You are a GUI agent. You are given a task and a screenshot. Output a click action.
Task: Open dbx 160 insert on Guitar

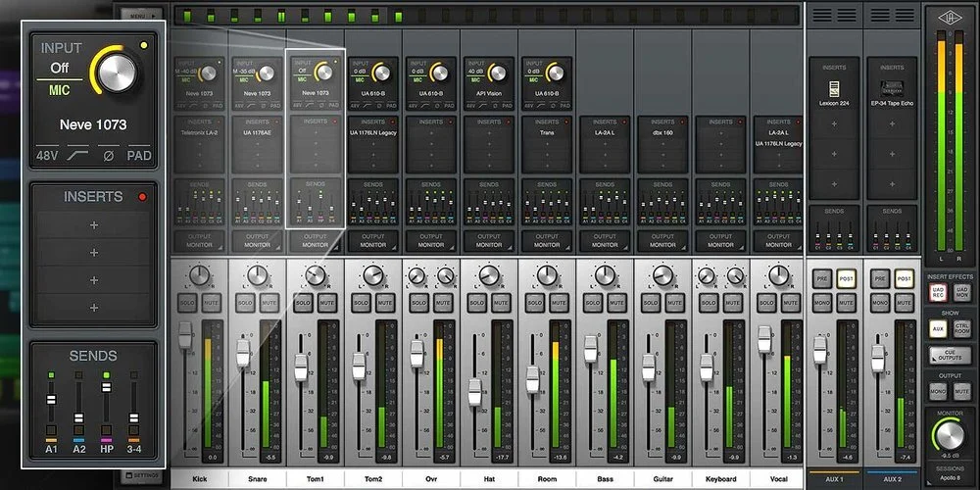(x=662, y=133)
